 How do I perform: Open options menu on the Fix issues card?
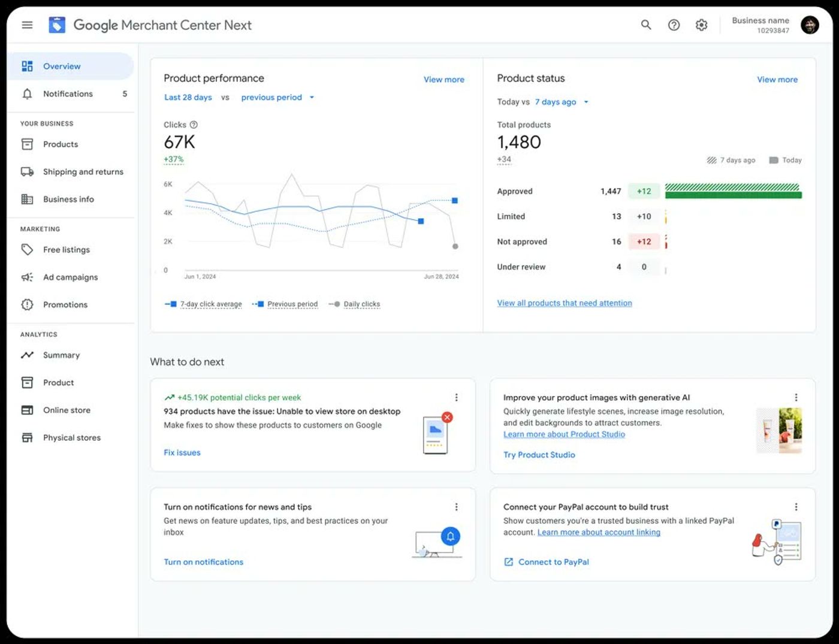pyautogui.click(x=456, y=398)
